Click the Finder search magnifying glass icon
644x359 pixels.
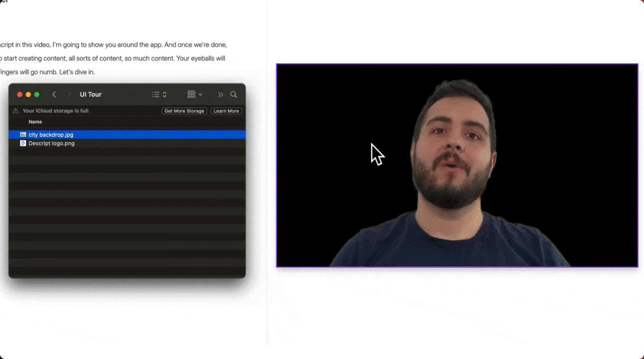point(233,95)
